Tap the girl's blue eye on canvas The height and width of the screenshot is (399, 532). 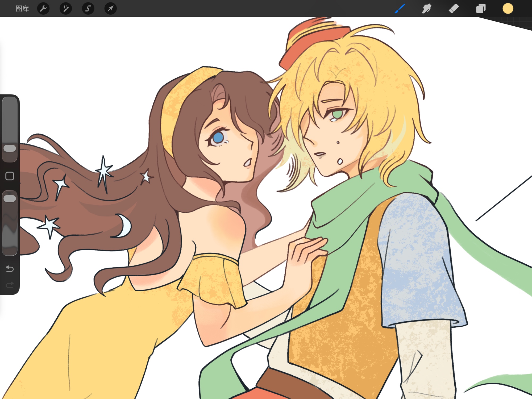[x=218, y=138]
